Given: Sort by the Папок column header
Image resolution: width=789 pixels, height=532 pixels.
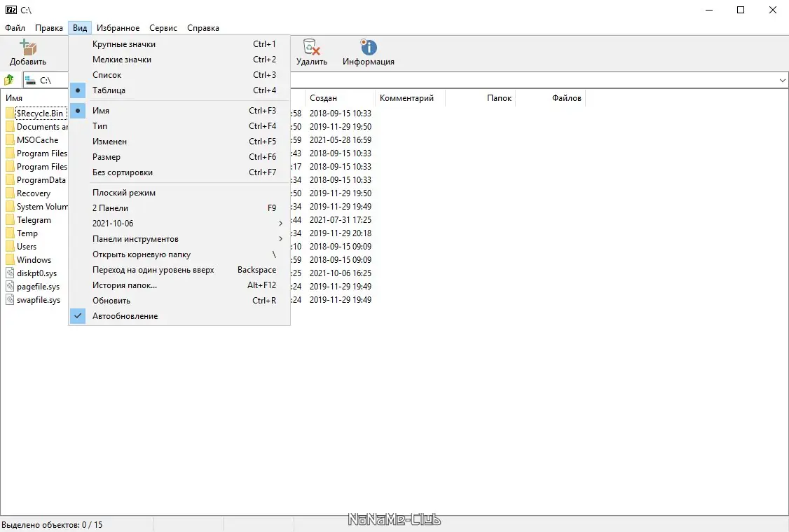Looking at the screenshot, I should tap(481, 98).
